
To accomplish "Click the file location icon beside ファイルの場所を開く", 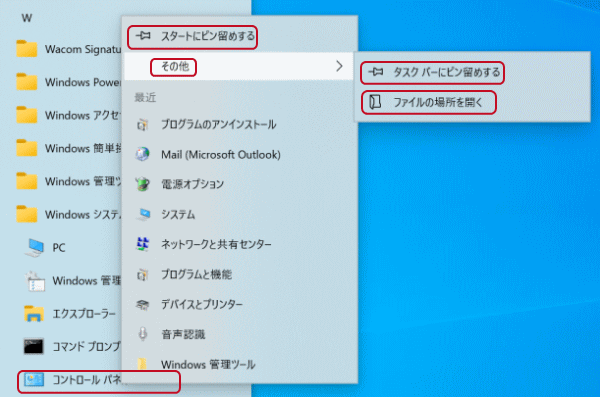I will pos(375,102).
